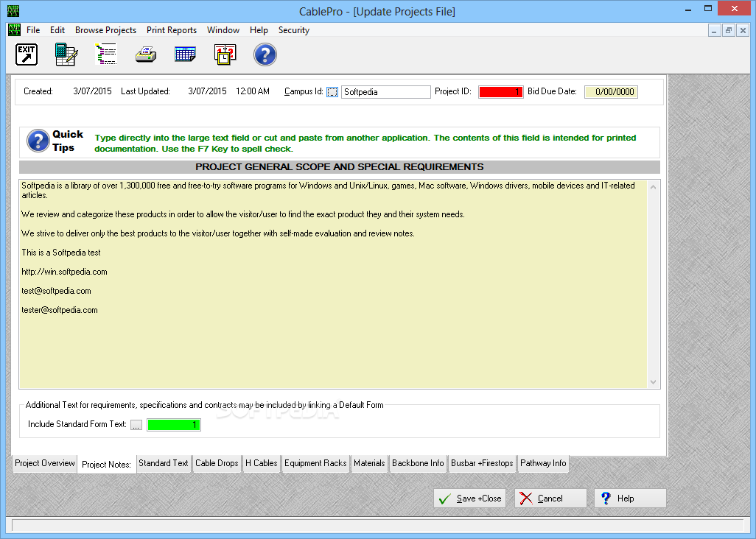
Task: Click the notes scrollbar down arrow
Action: coord(654,382)
